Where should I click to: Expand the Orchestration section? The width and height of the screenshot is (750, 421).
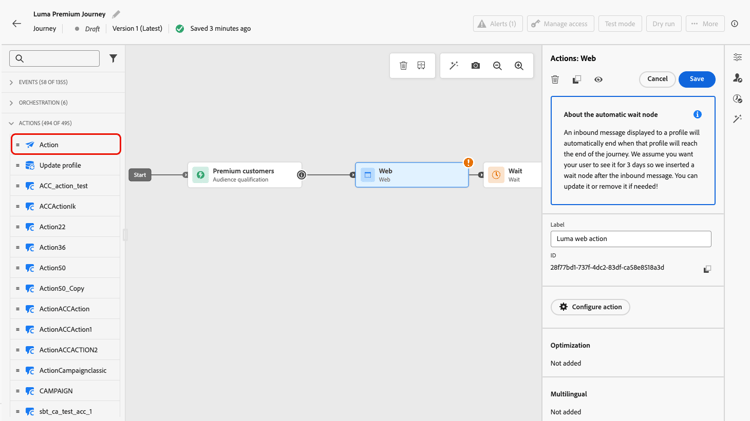coord(63,102)
